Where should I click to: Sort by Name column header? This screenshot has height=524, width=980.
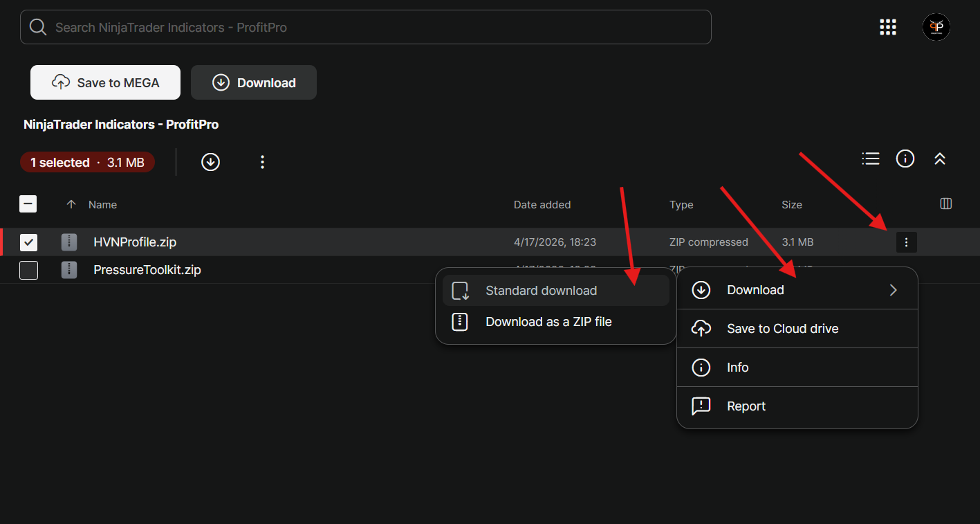click(x=102, y=205)
